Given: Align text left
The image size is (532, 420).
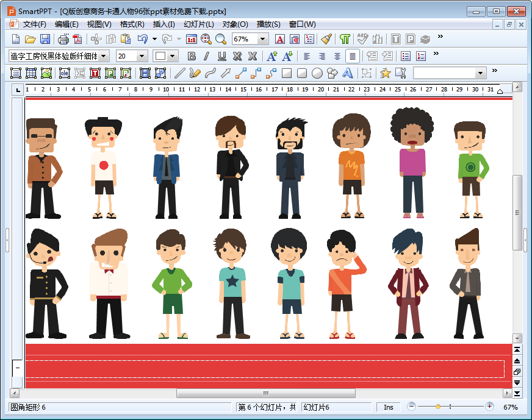Looking at the screenshot, I should pyautogui.click(x=307, y=56).
